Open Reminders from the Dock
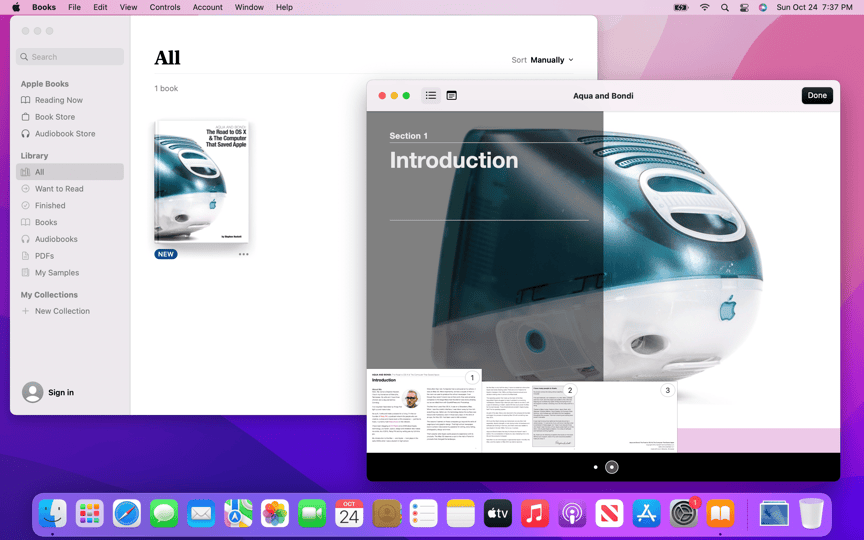864x540 pixels. tap(423, 514)
